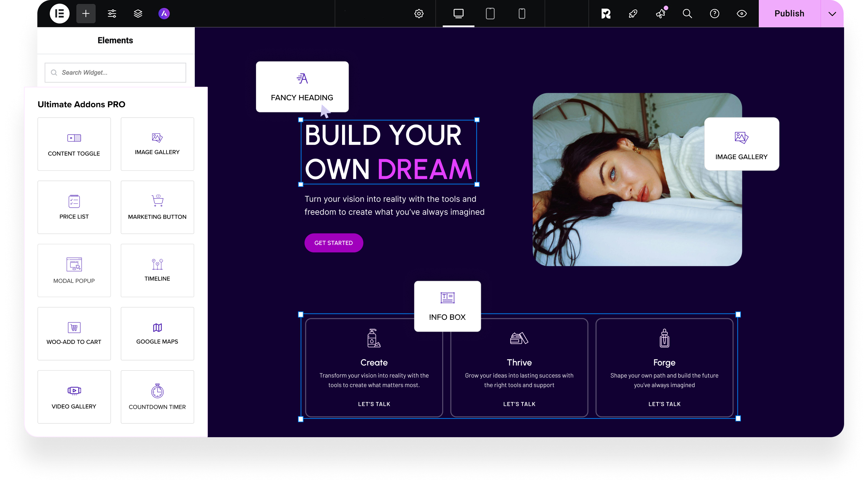Open the What's New megaphone icon
This screenshot has width=868, height=485.
[x=661, y=14]
